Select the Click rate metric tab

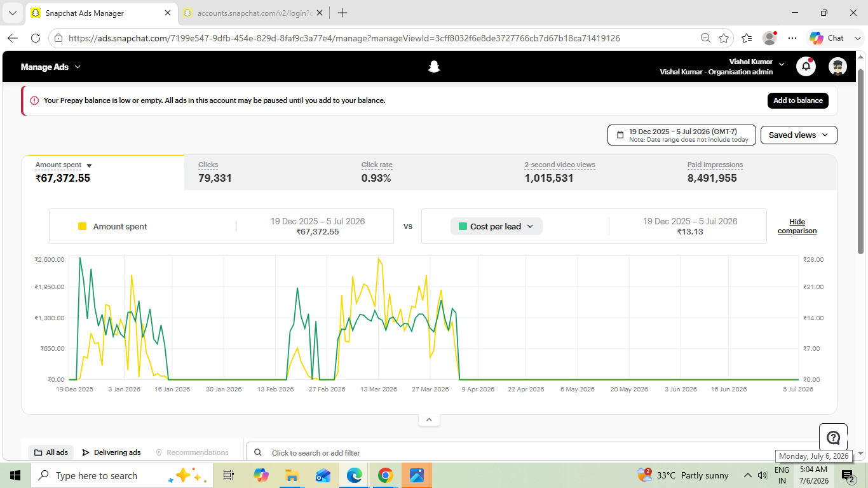[x=429, y=172]
